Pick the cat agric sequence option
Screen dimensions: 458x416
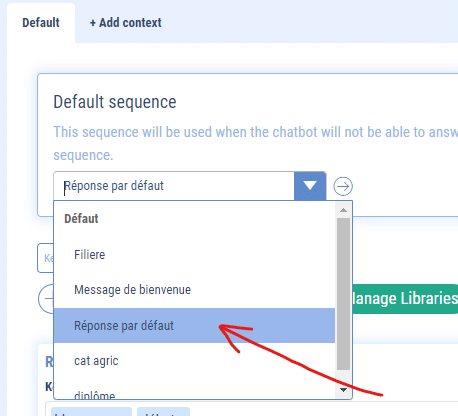[x=194, y=361]
